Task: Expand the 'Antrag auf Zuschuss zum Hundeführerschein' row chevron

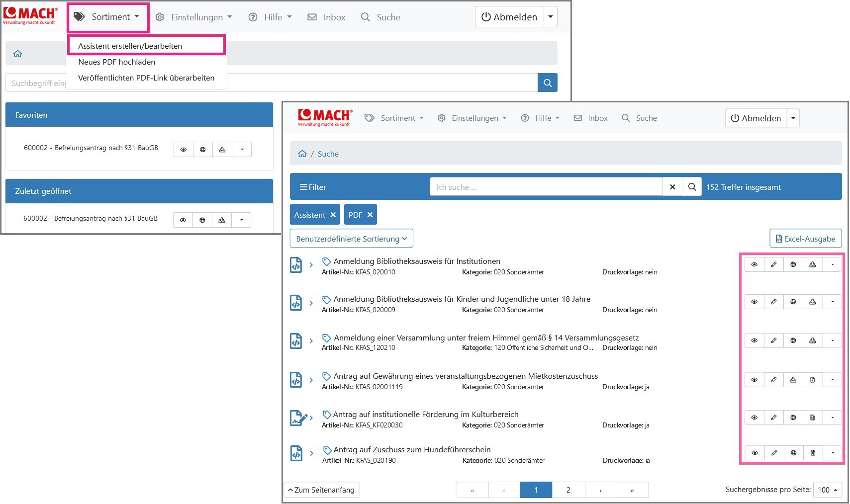Action: click(311, 453)
